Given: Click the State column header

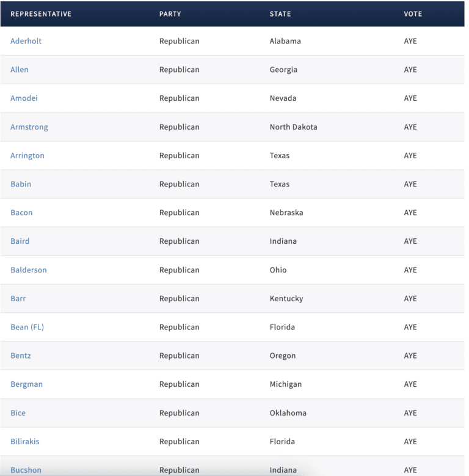Looking at the screenshot, I should [x=280, y=14].
